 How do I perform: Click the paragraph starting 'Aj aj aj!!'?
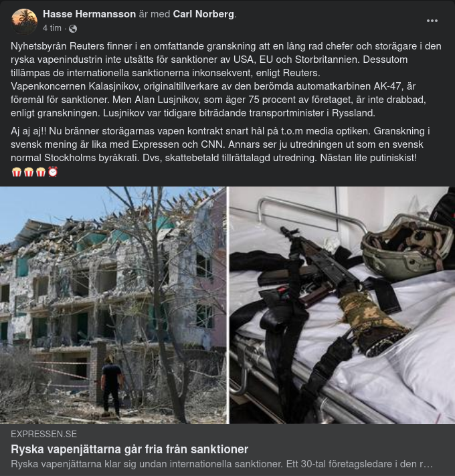point(220,144)
